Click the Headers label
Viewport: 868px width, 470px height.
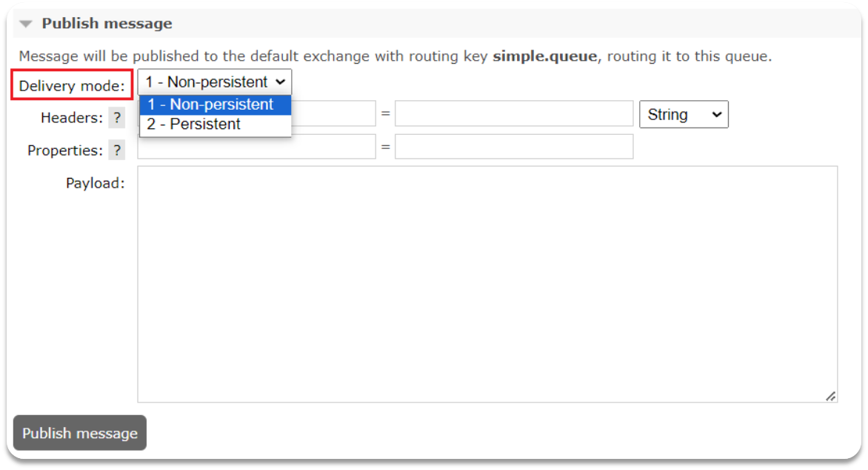71,117
